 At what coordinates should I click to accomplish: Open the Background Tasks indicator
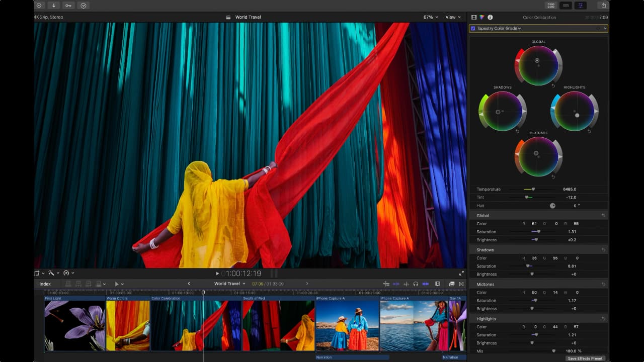(x=84, y=6)
